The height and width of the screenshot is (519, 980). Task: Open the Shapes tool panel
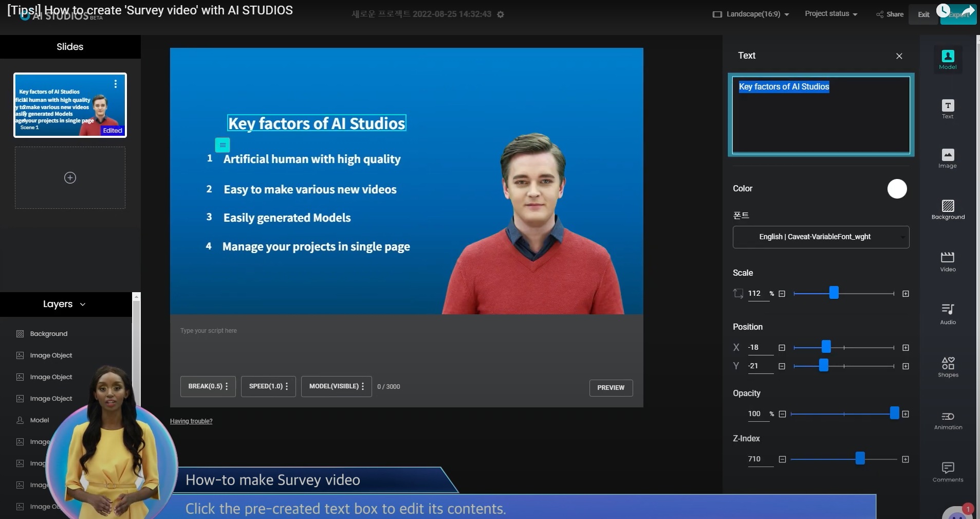[948, 367]
